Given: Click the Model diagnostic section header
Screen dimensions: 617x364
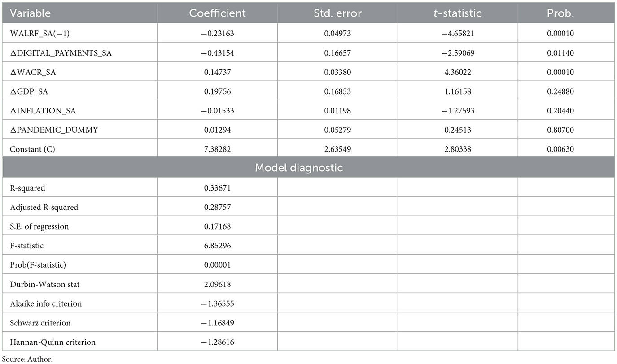Looking at the screenshot, I should click(x=308, y=168).
